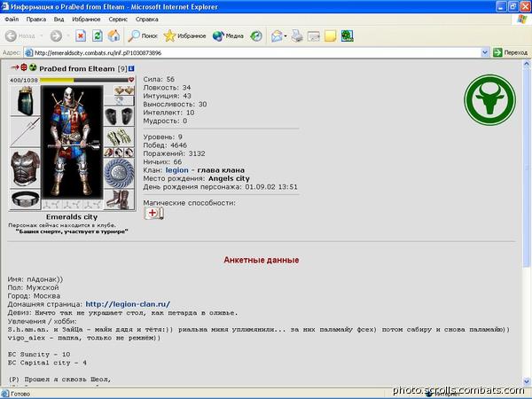Open the Search (Поиск) toolbar button
Screen dimensions: 532x399
143,35
